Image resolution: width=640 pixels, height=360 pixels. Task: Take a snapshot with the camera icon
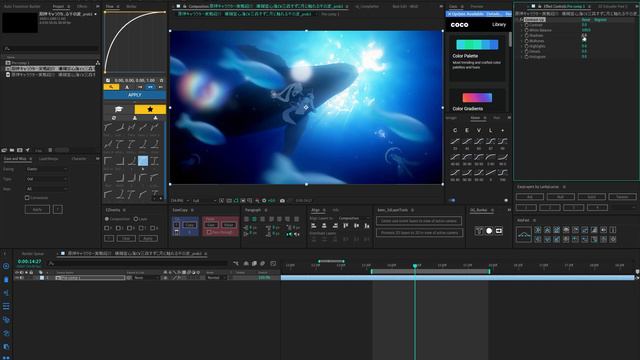282,201
